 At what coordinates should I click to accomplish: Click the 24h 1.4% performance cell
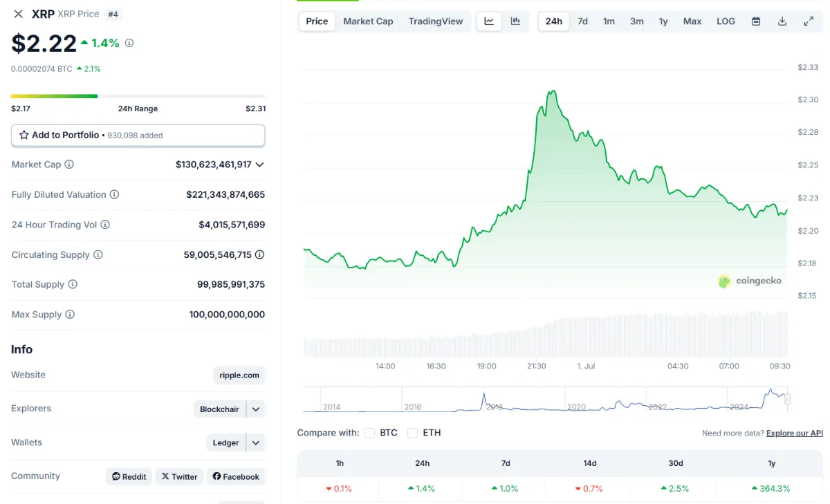tap(421, 489)
